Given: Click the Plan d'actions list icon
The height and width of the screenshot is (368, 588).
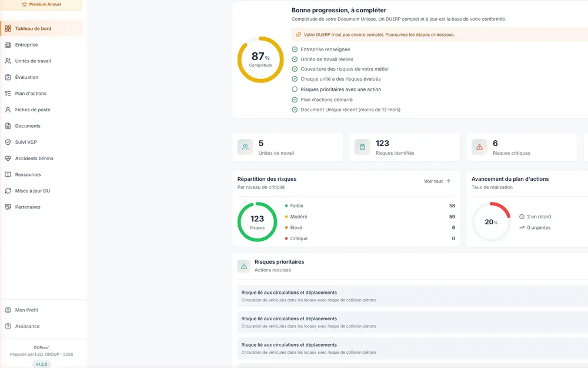Looking at the screenshot, I should pyautogui.click(x=8, y=93).
